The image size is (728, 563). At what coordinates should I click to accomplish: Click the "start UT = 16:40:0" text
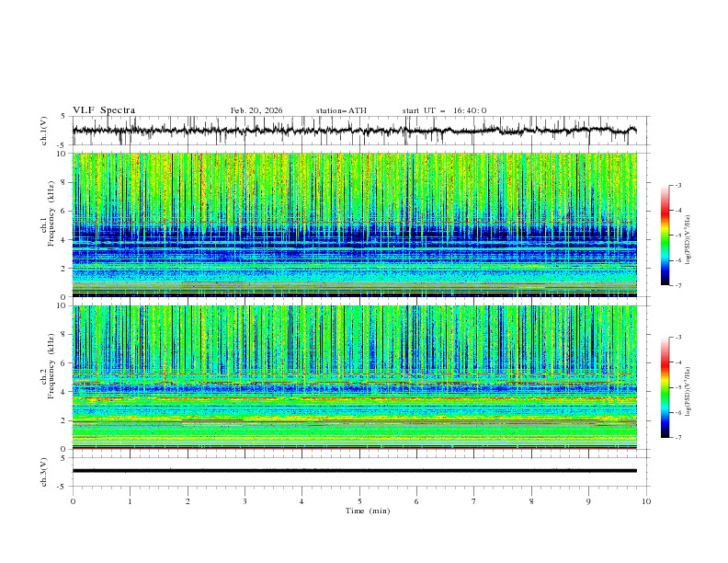pos(444,110)
